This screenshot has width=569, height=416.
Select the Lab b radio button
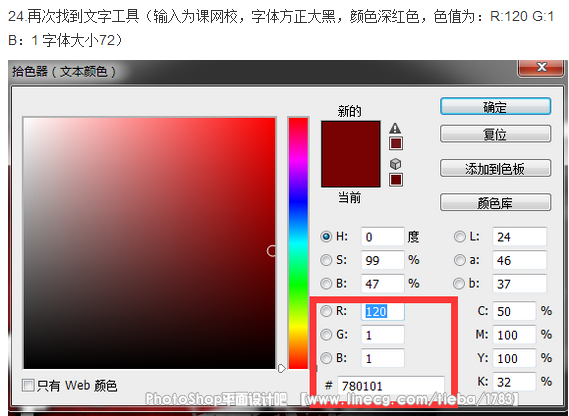459,283
